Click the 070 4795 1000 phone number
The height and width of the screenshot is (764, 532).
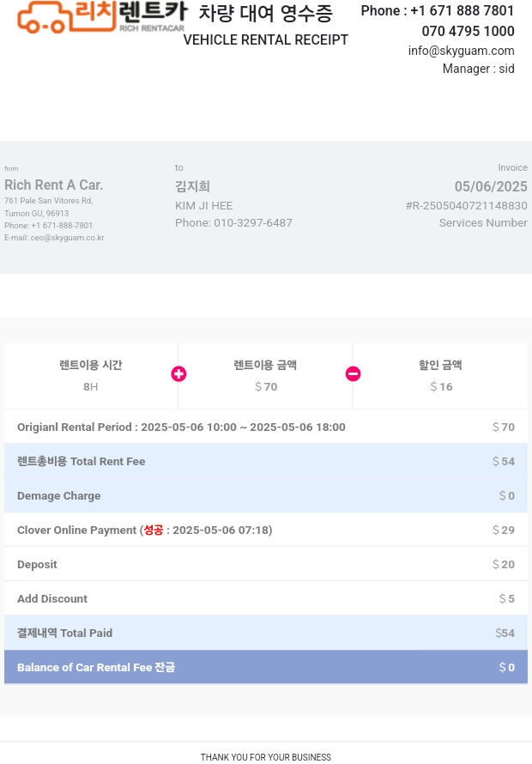(x=469, y=31)
